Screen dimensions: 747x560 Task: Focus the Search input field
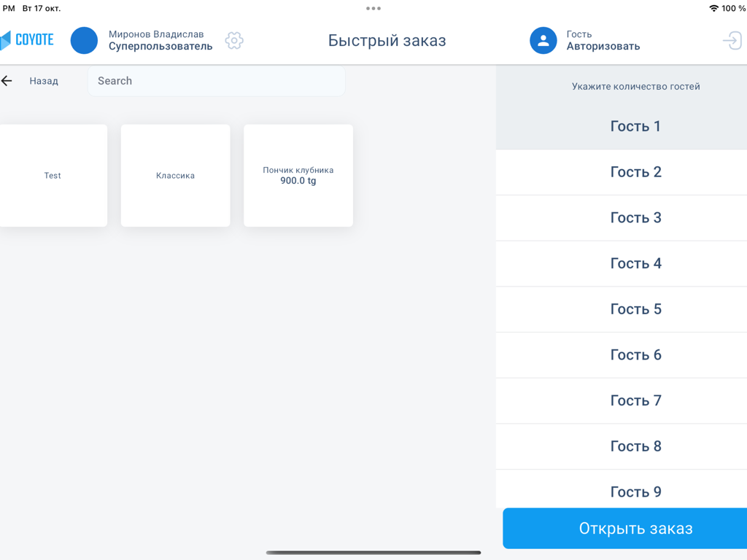coord(217,81)
